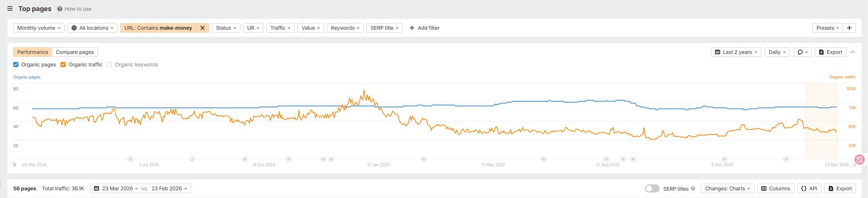Viewport: 868px width, 198px height.
Task: Open the chart comments speech bubble dropdown
Action: point(803,52)
